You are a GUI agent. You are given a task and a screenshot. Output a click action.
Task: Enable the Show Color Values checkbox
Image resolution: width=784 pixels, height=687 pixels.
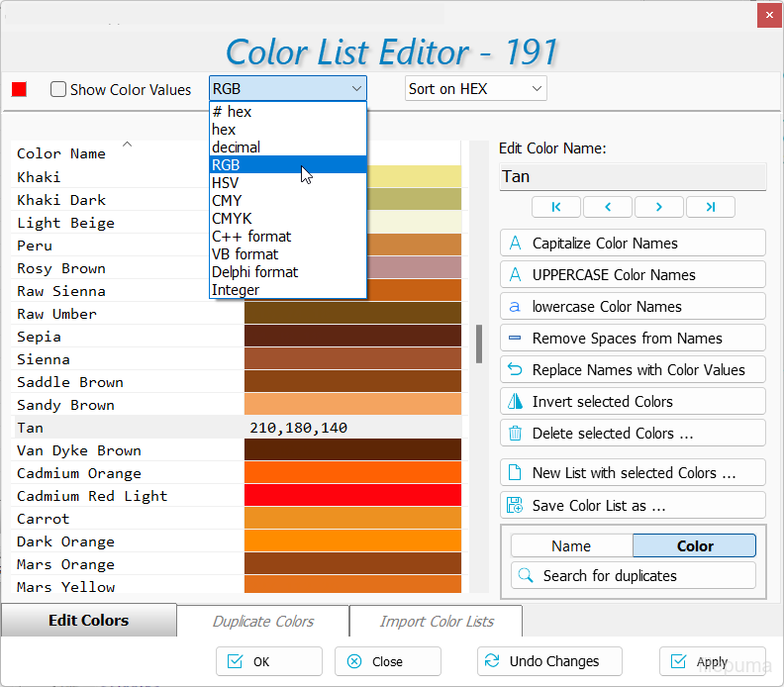point(59,89)
